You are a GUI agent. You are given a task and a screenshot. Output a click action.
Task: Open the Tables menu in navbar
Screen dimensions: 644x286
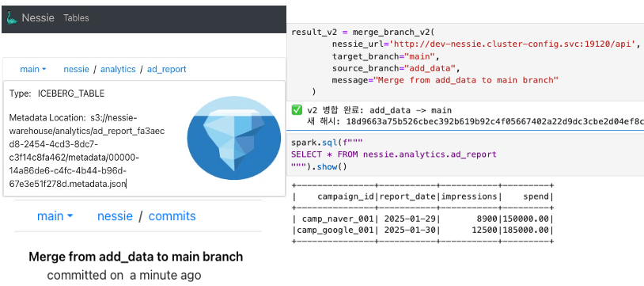pyautogui.click(x=76, y=17)
